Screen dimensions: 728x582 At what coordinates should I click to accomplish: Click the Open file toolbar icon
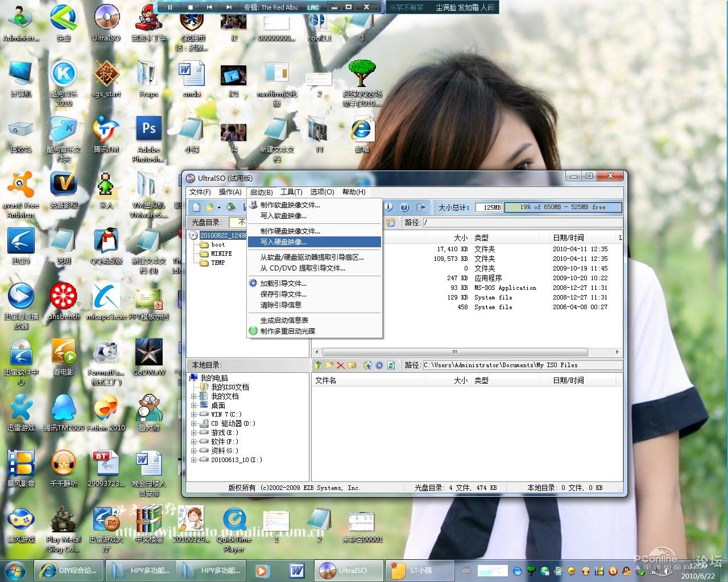click(x=209, y=207)
